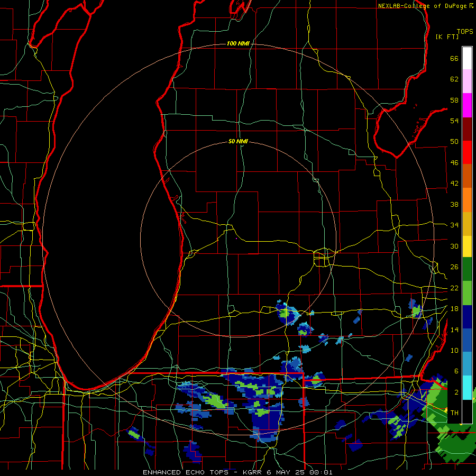Select the cyan legend swatch
This screenshot has width=476, height=476.
click(x=467, y=388)
